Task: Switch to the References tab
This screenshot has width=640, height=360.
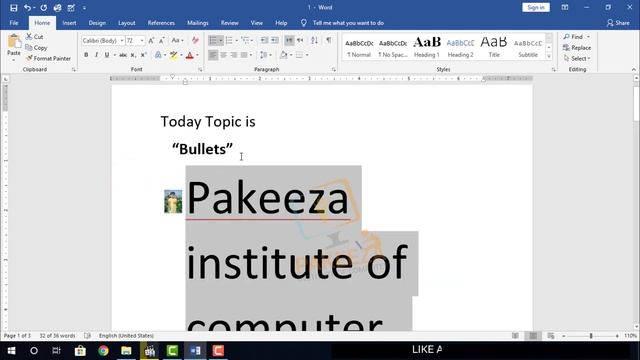Action: (x=161, y=23)
